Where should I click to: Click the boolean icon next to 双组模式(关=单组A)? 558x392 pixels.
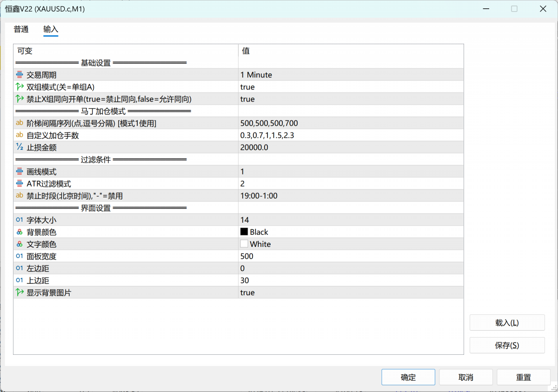[20, 87]
